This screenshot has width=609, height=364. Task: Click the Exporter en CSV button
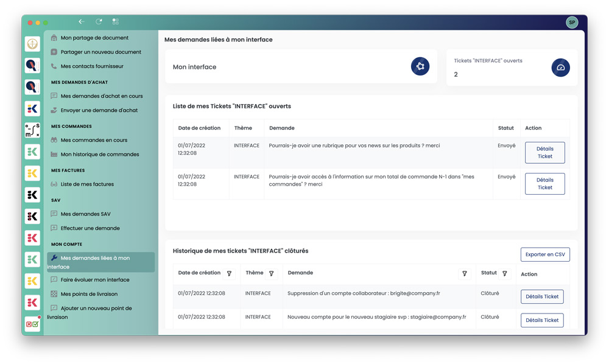[x=545, y=254]
